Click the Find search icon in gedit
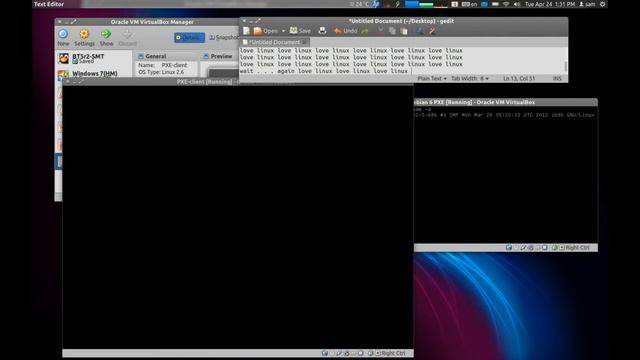640x360 pixels. [x=419, y=31]
